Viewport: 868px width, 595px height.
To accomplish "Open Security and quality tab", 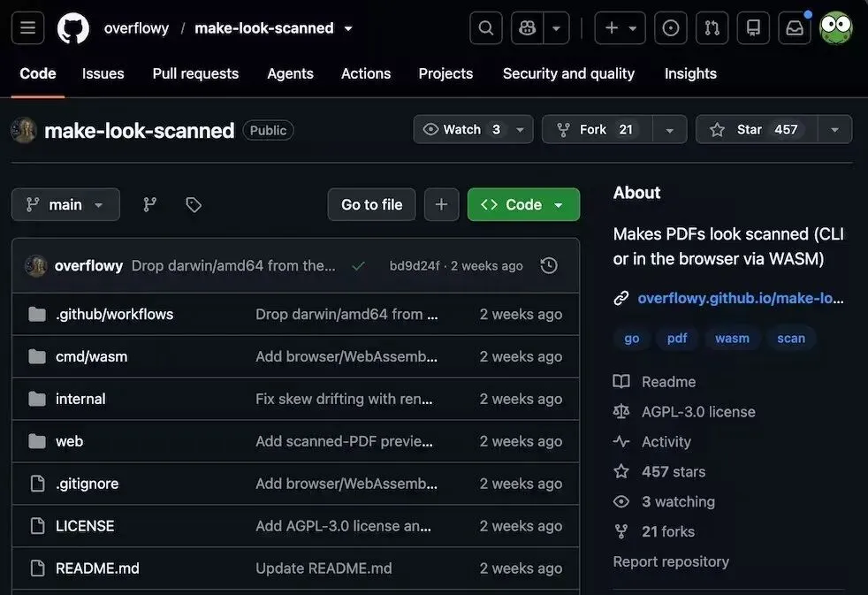I will pos(568,73).
